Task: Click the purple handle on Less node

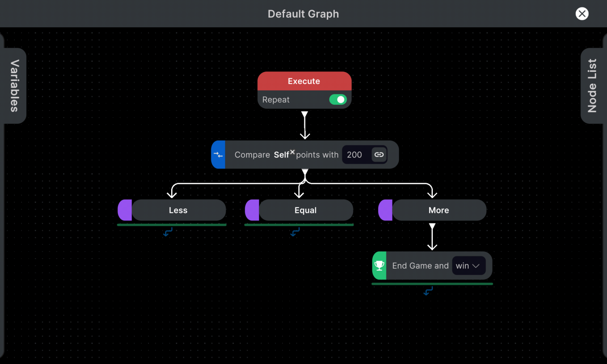Action: 124,210
